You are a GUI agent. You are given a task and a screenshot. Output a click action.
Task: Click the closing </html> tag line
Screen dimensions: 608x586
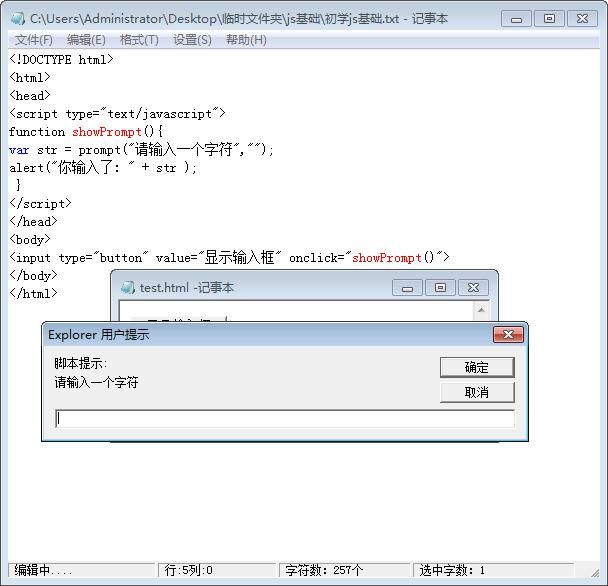click(x=33, y=293)
